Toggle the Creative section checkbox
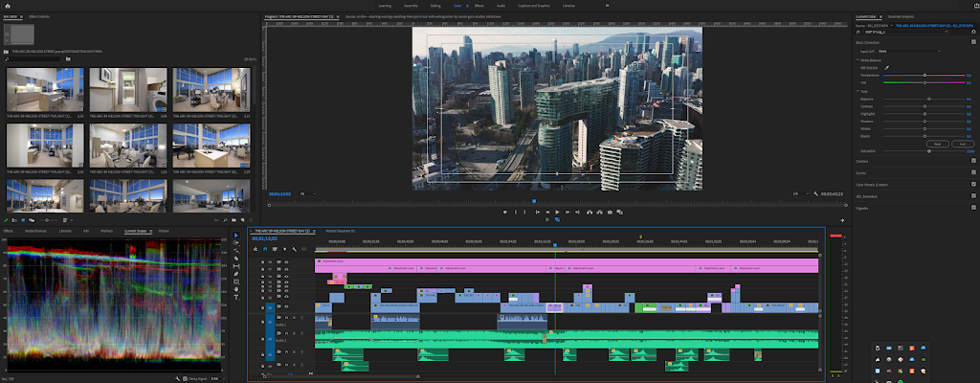980x383 pixels. click(973, 161)
